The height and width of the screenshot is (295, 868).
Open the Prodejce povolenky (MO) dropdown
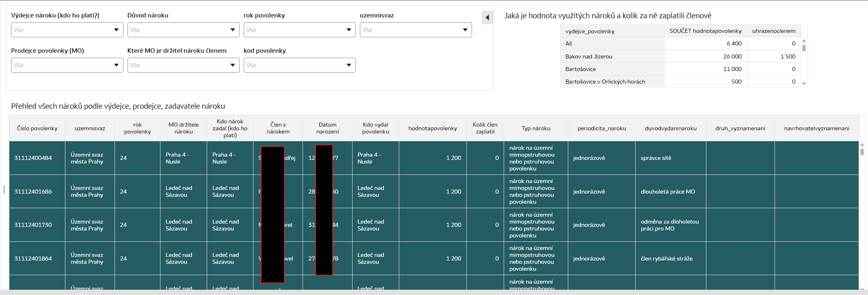point(67,65)
